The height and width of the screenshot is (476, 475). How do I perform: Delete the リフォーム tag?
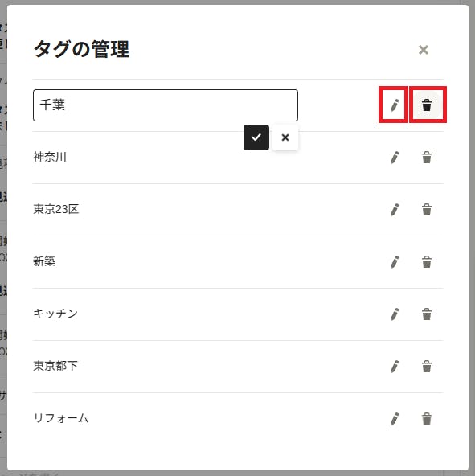427,419
